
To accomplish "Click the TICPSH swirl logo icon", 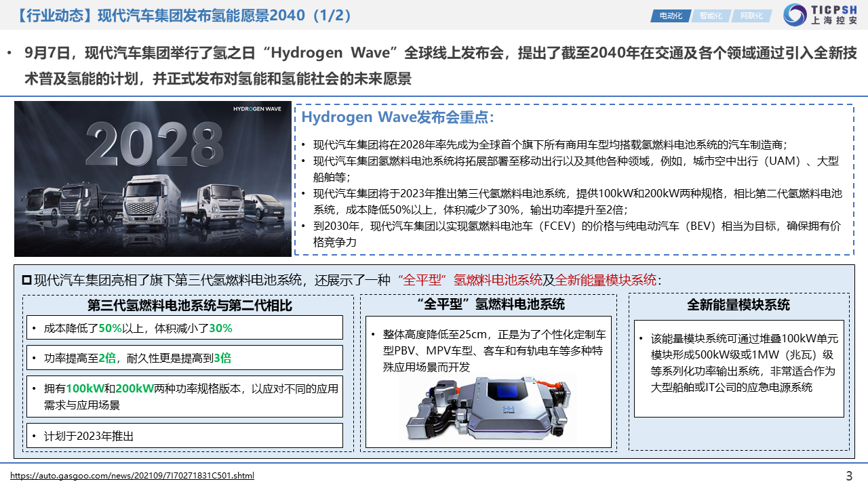I will (x=795, y=15).
